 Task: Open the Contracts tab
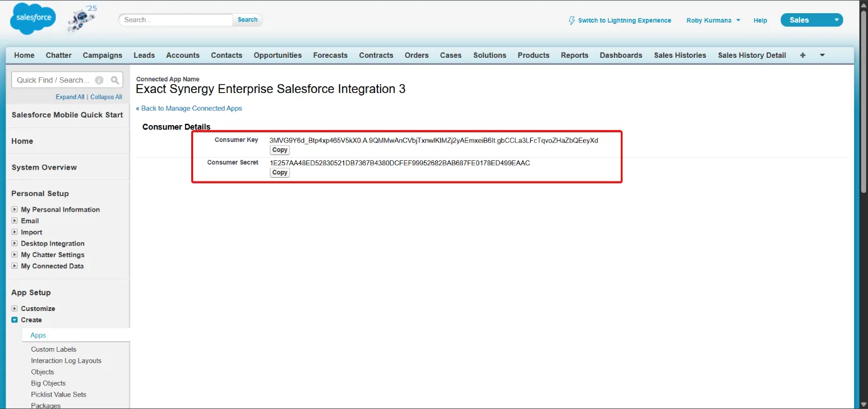tap(376, 55)
